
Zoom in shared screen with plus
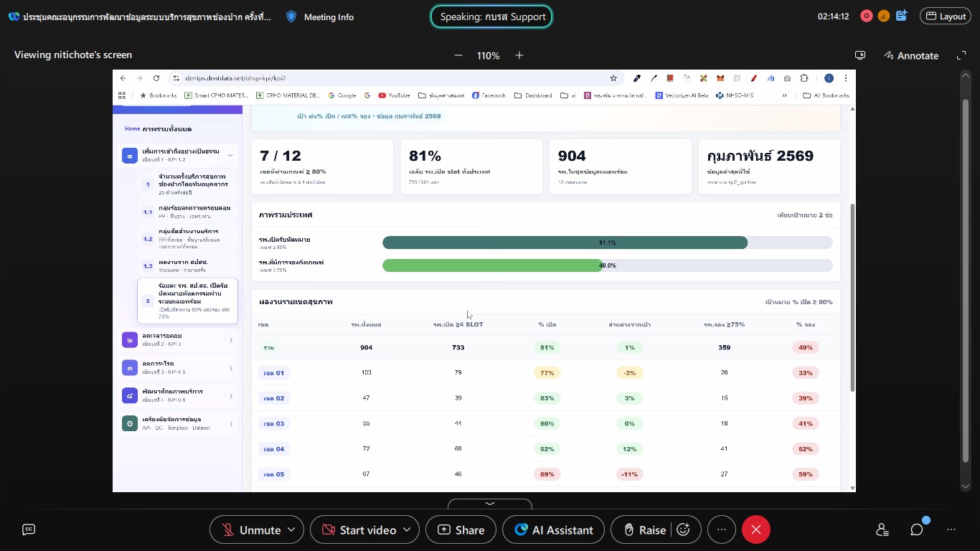(x=519, y=55)
